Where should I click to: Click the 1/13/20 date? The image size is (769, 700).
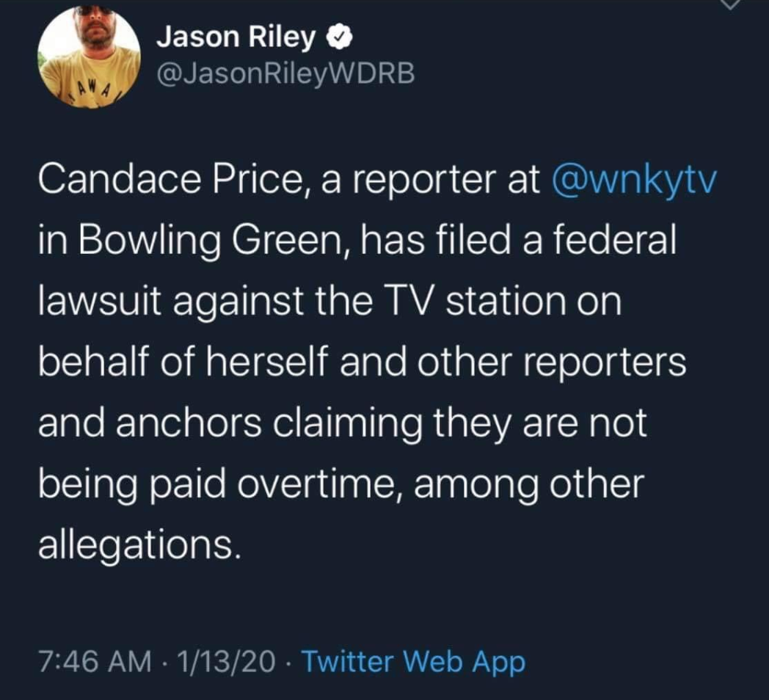click(226, 661)
